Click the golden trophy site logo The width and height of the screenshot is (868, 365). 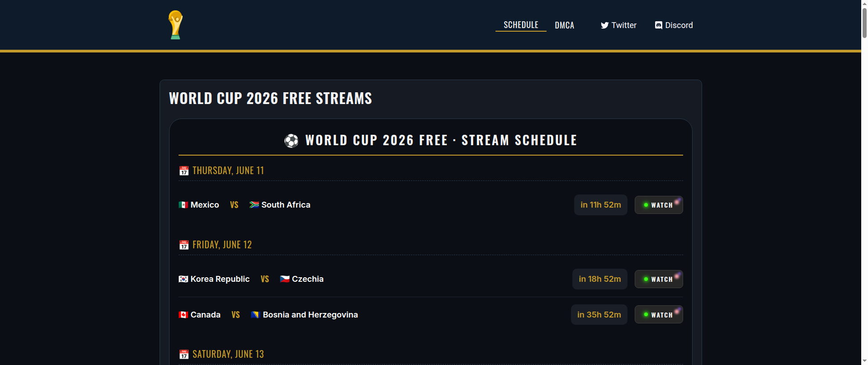(x=175, y=25)
